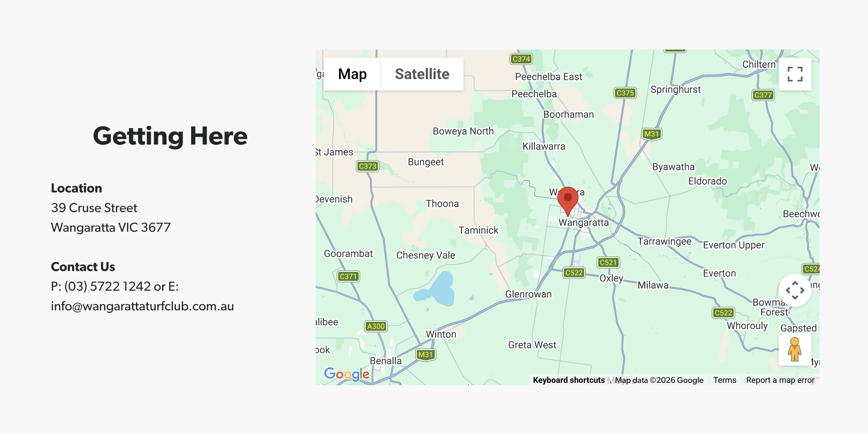Click the Report a map error link
The image size is (868, 434).
780,380
